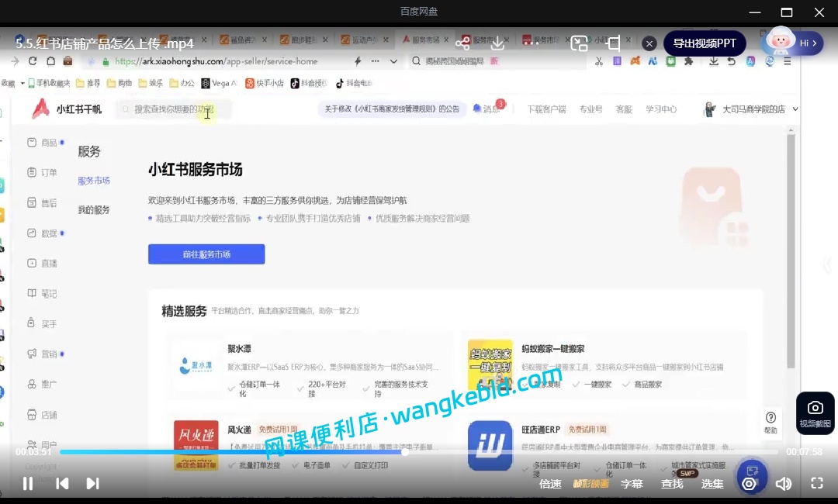
Task: Click the browser home icon
Action: [x=50, y=60]
